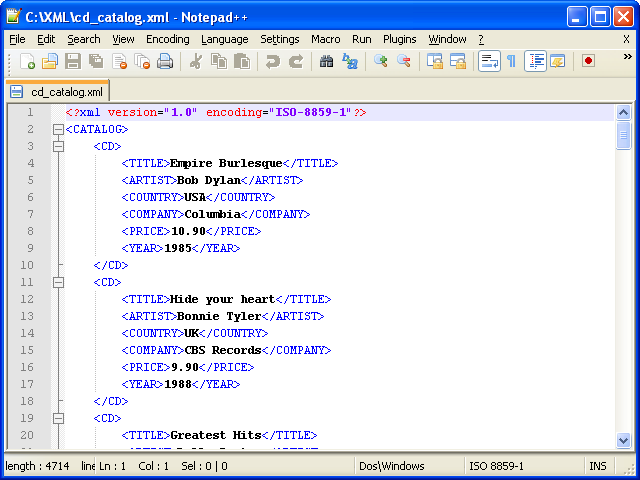Collapse the CD fold on line 3

[58, 146]
